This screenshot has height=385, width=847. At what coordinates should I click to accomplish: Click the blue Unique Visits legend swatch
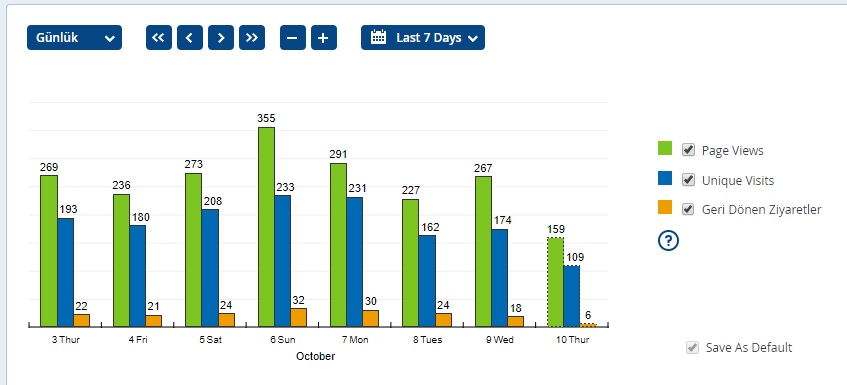[x=665, y=178]
